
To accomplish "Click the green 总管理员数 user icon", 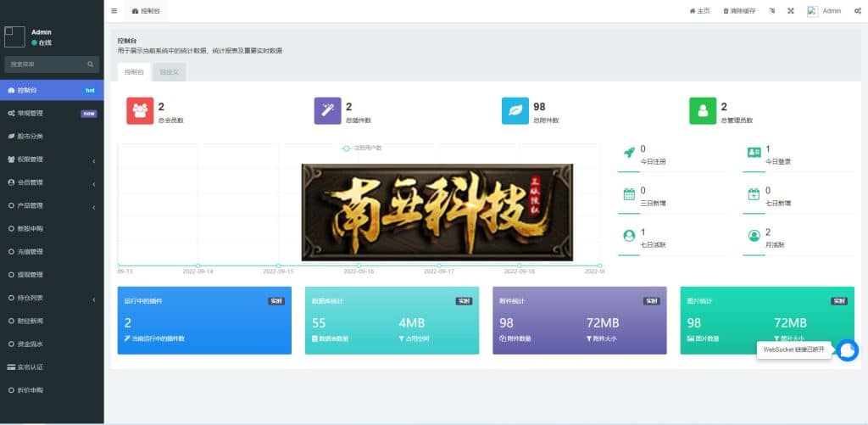I will pos(703,111).
